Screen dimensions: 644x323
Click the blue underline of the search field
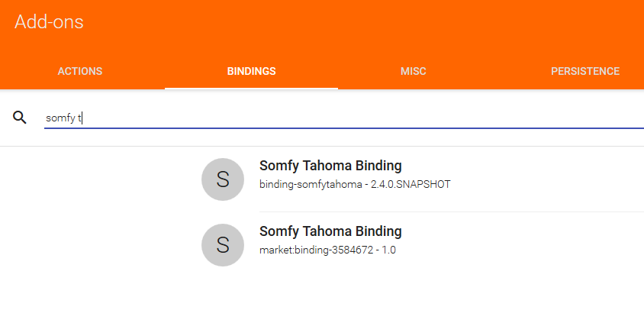point(343,128)
